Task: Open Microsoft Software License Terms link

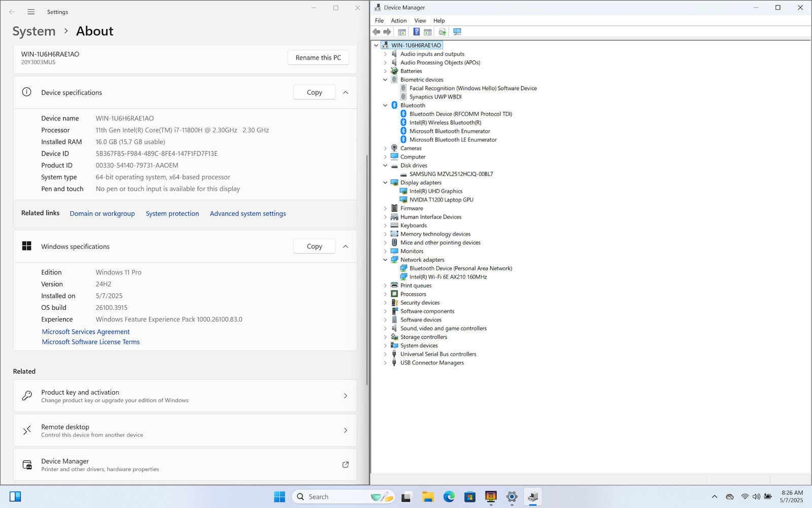Action: tap(90, 342)
